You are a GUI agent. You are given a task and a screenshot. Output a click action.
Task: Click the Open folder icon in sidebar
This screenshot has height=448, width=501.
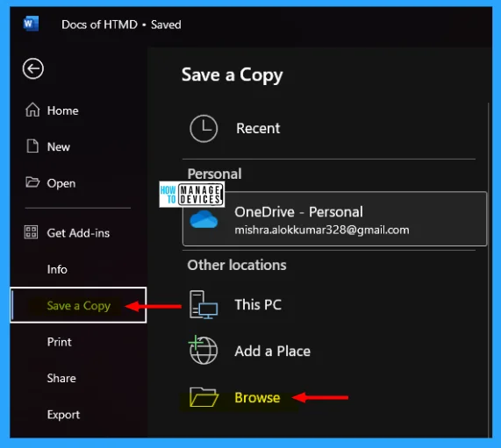tap(32, 182)
